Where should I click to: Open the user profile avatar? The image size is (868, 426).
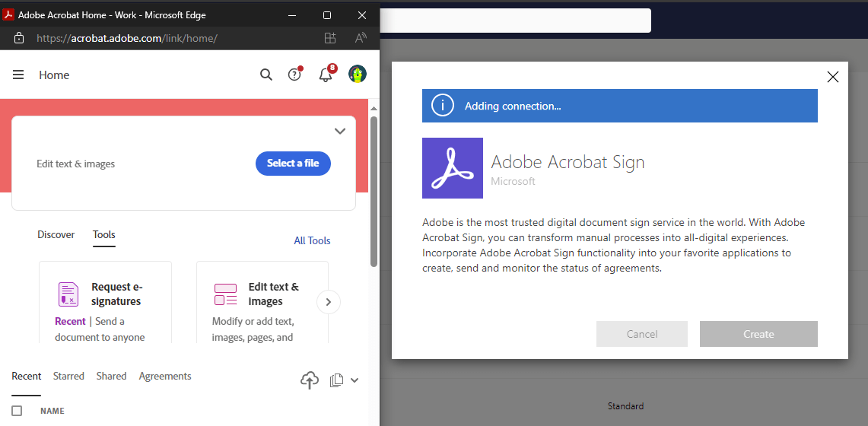(358, 74)
